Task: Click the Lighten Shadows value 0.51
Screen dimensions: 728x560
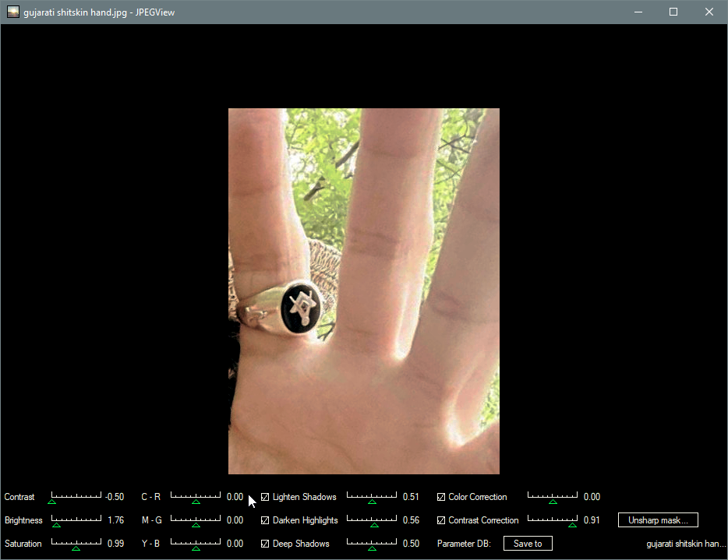Action: pos(411,497)
